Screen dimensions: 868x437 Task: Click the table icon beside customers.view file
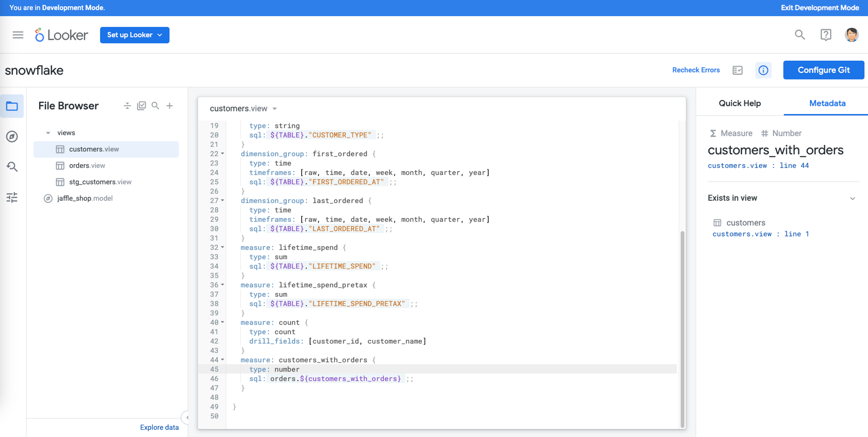(60, 149)
